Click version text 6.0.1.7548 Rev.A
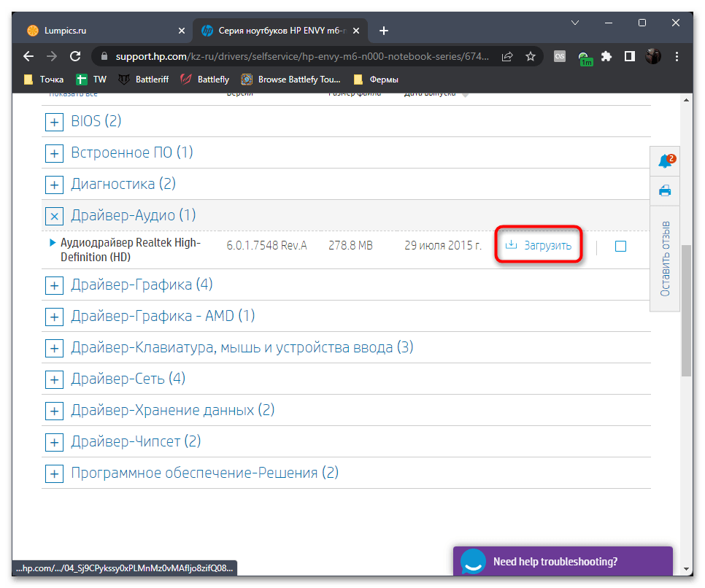 tap(266, 245)
